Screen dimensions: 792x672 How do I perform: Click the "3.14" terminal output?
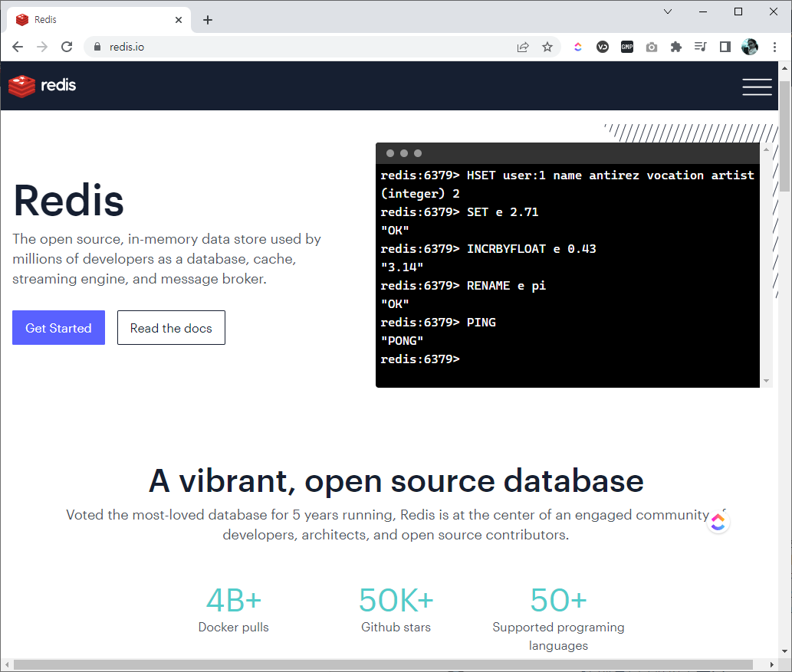[402, 267]
